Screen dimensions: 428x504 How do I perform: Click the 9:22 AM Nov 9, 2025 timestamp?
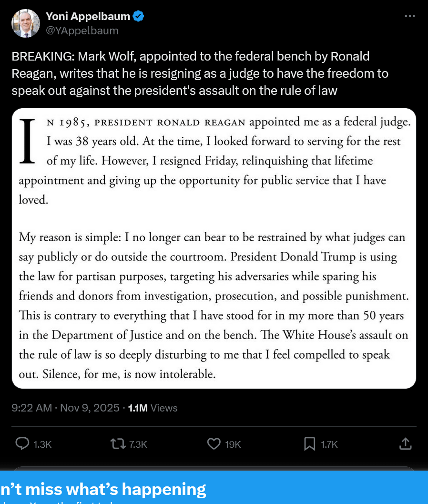[65, 408]
